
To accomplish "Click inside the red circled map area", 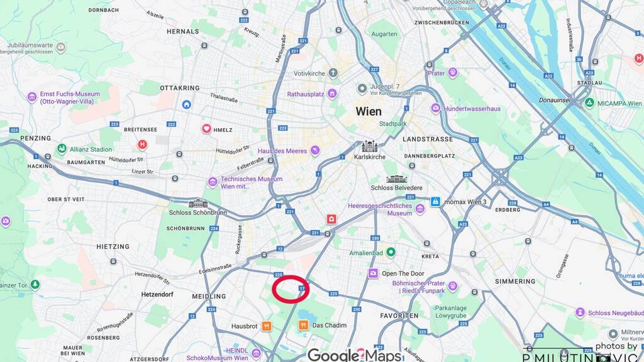I will pyautogui.click(x=291, y=289).
